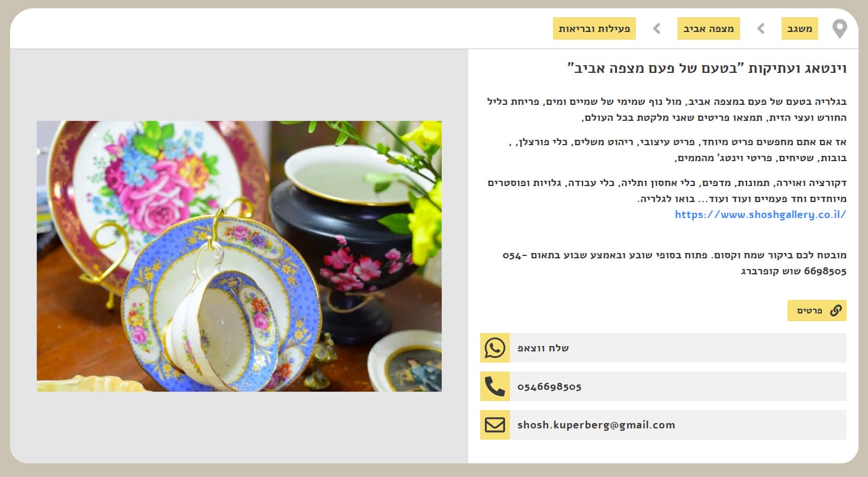Click chevron between משגב and מצפה אביב
Viewport: 868px width, 477px height.
coord(761,28)
